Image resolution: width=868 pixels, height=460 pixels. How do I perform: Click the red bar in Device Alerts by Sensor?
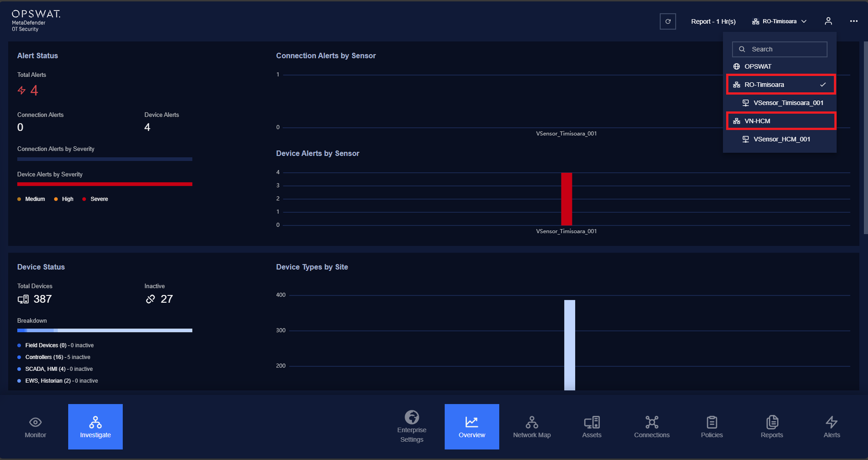pos(566,199)
